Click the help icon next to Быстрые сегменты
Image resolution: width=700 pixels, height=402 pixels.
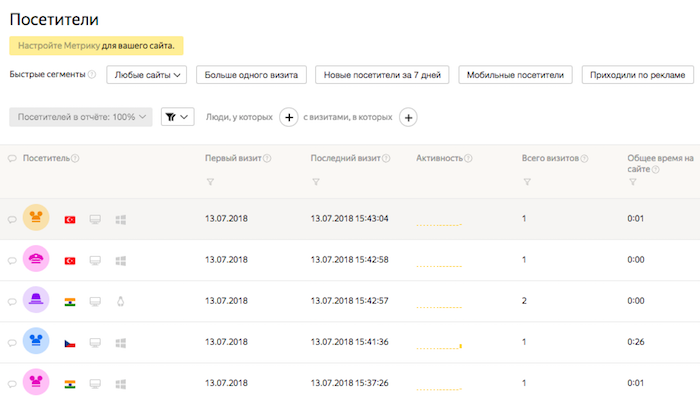coord(92,75)
